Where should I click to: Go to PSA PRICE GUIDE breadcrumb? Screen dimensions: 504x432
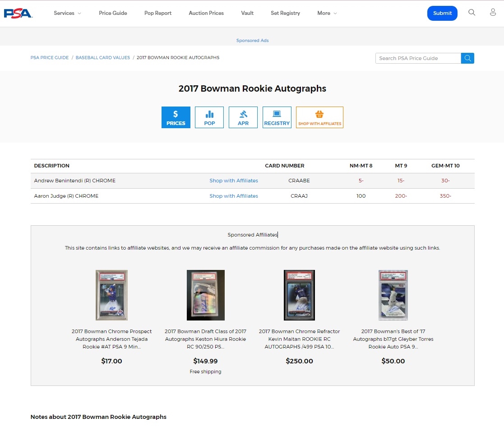(x=50, y=58)
